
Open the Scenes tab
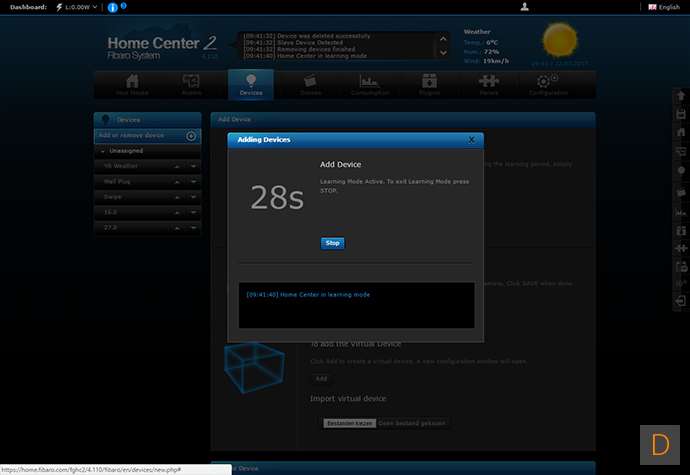click(310, 85)
